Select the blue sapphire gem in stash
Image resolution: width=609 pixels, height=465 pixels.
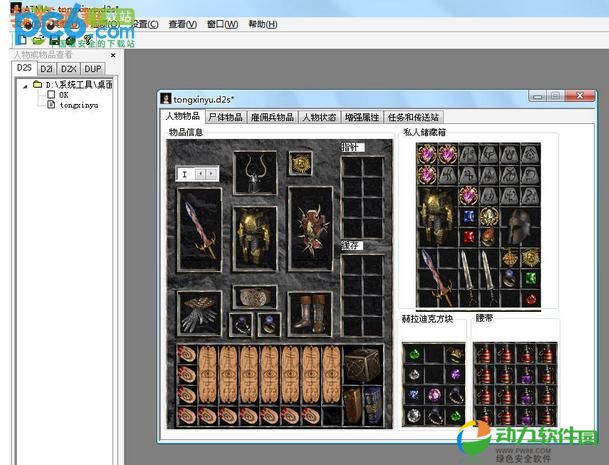(469, 216)
